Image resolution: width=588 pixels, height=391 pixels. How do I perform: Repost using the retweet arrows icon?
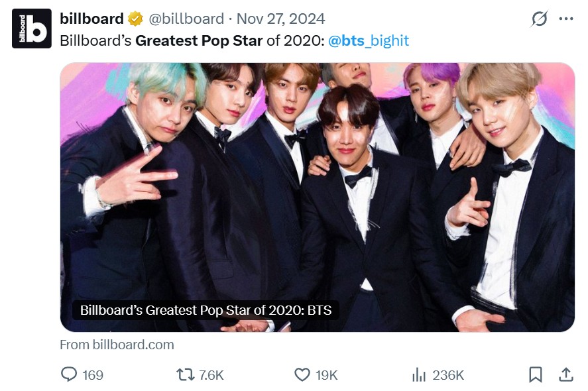click(x=185, y=374)
